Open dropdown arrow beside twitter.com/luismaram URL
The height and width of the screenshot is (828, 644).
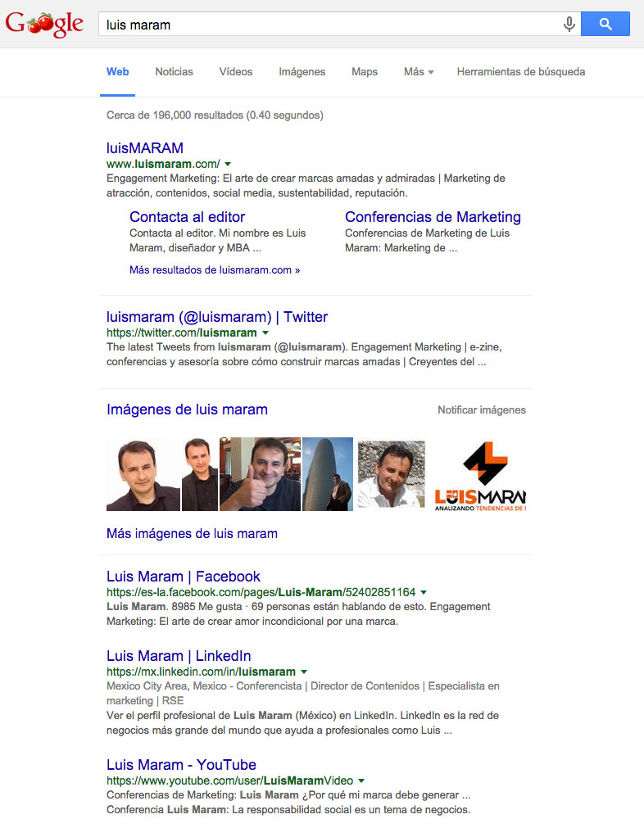265,333
